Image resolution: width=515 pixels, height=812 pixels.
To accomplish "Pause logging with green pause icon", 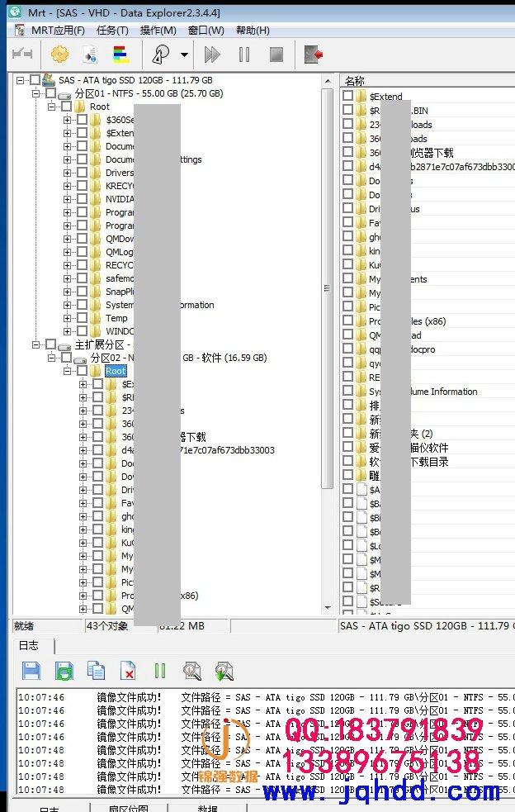I will pyautogui.click(x=160, y=671).
